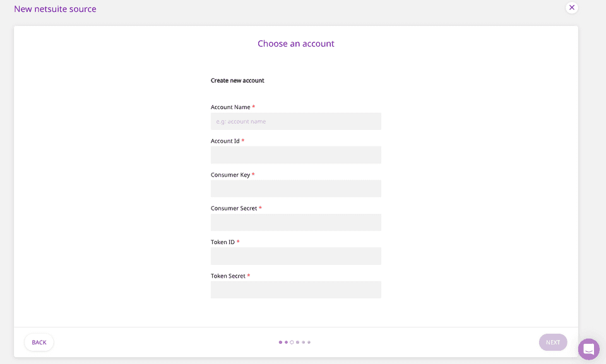Click the Account Name field label
606x364 pixels.
(x=230, y=107)
